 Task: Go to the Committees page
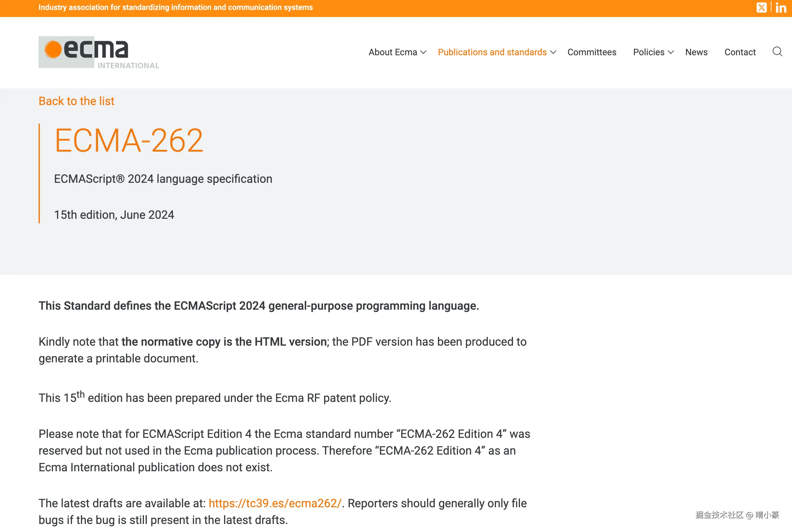pyautogui.click(x=591, y=52)
